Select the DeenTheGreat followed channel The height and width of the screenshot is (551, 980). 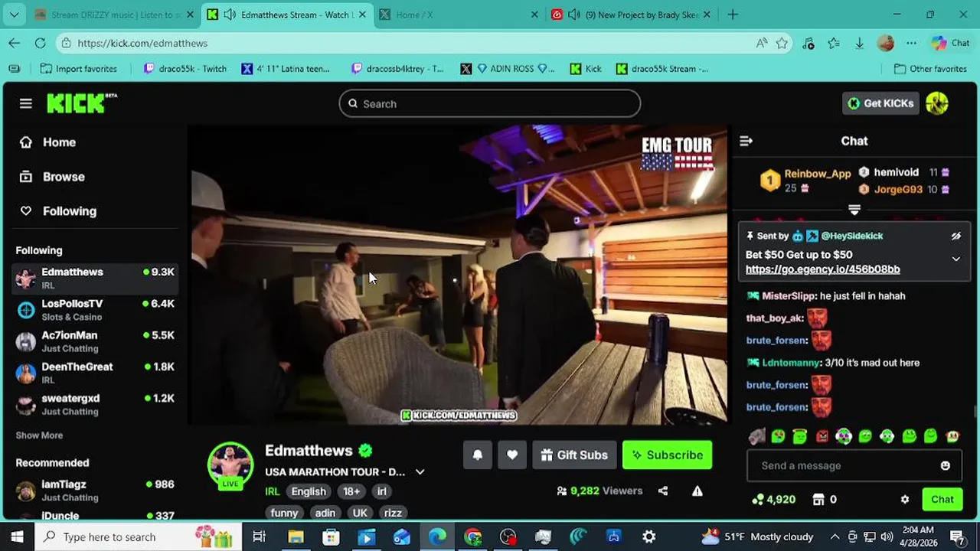95,373
